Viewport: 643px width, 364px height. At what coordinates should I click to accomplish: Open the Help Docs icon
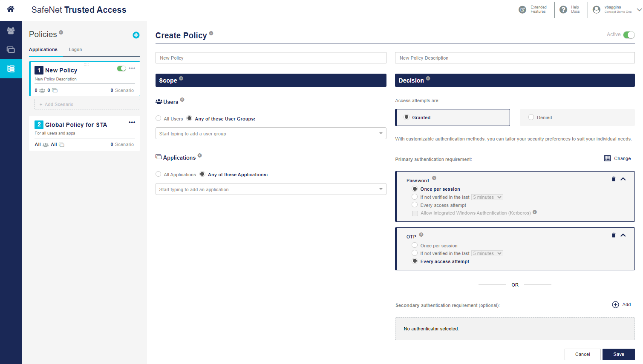pyautogui.click(x=563, y=9)
